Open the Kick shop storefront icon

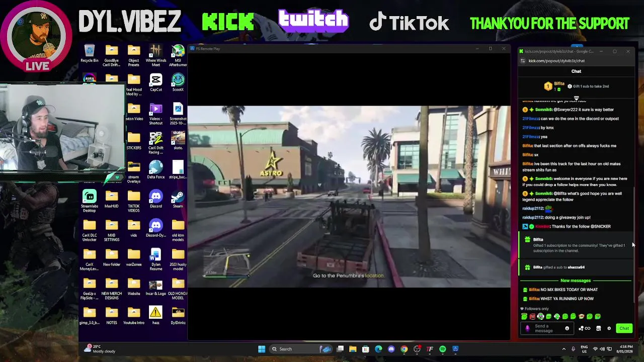(x=598, y=328)
